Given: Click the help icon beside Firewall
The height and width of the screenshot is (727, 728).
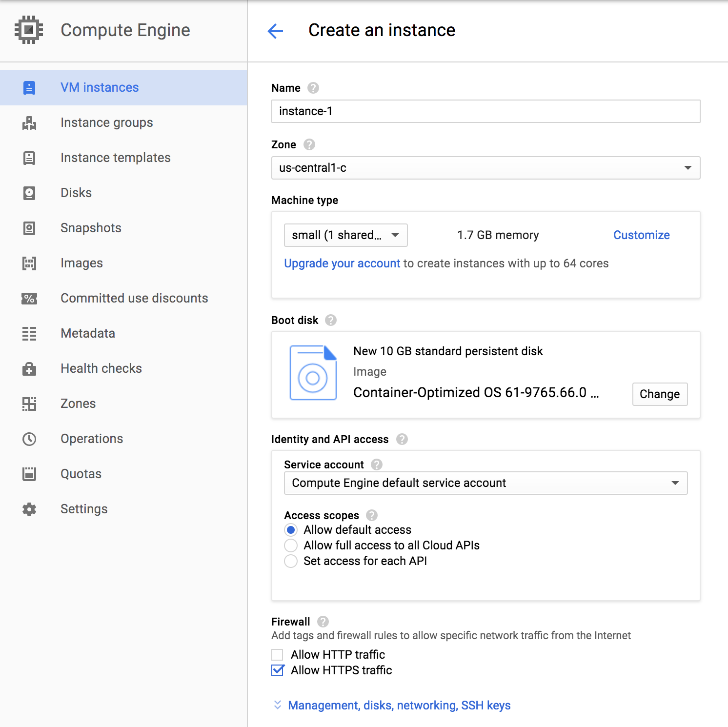Looking at the screenshot, I should 323,622.
